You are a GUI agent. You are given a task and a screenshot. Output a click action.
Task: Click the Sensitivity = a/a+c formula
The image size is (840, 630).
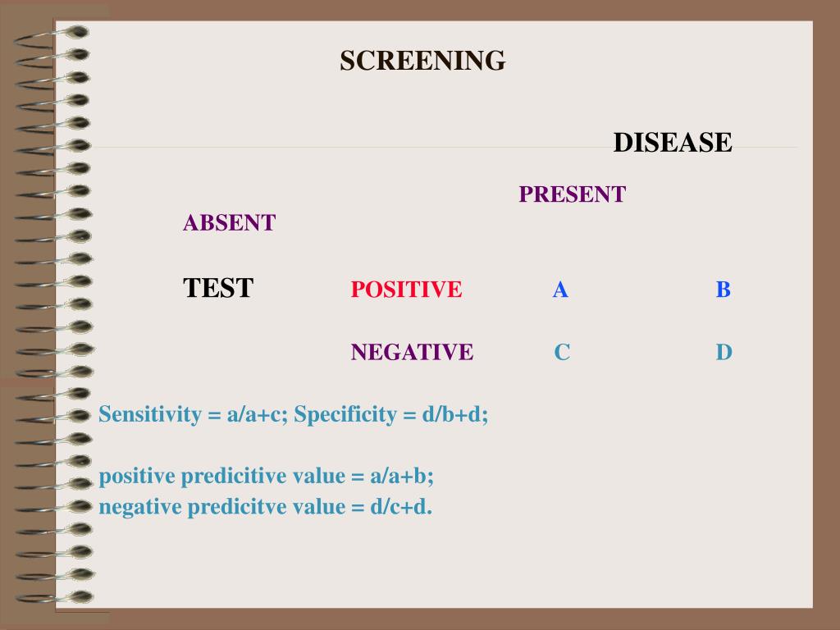pos(194,414)
